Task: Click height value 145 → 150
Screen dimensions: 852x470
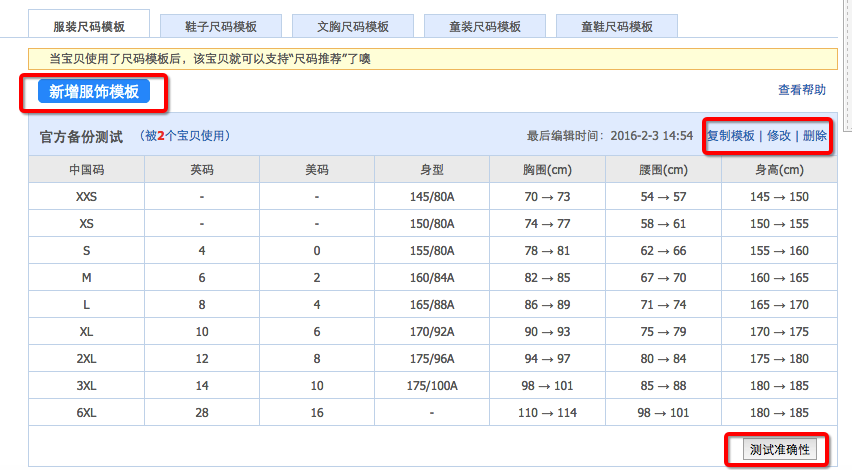Action: coord(779,197)
